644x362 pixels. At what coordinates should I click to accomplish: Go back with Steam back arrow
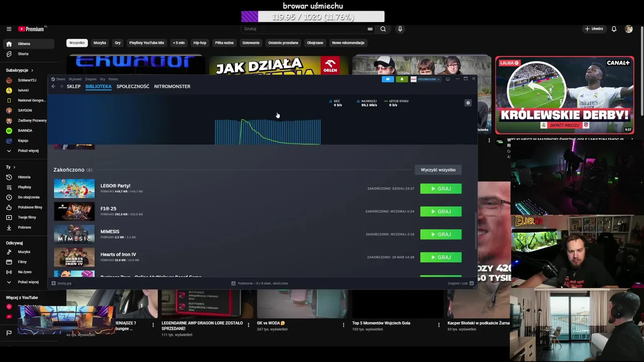click(x=53, y=86)
